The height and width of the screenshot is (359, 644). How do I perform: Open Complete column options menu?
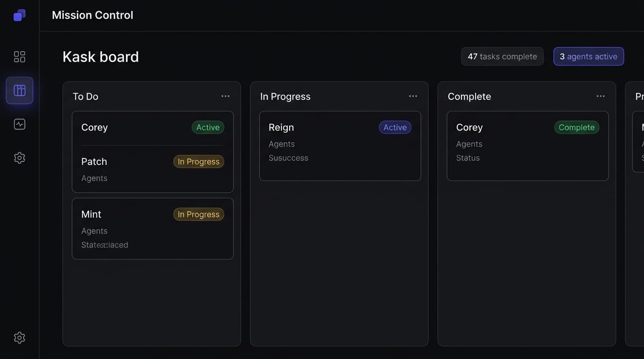click(600, 96)
